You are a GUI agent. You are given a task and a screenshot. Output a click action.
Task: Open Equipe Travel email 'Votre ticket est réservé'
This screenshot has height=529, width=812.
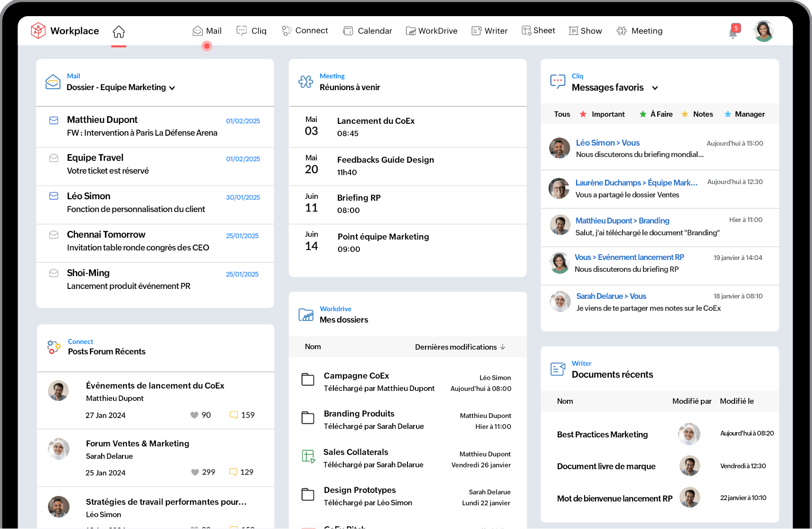click(x=155, y=167)
